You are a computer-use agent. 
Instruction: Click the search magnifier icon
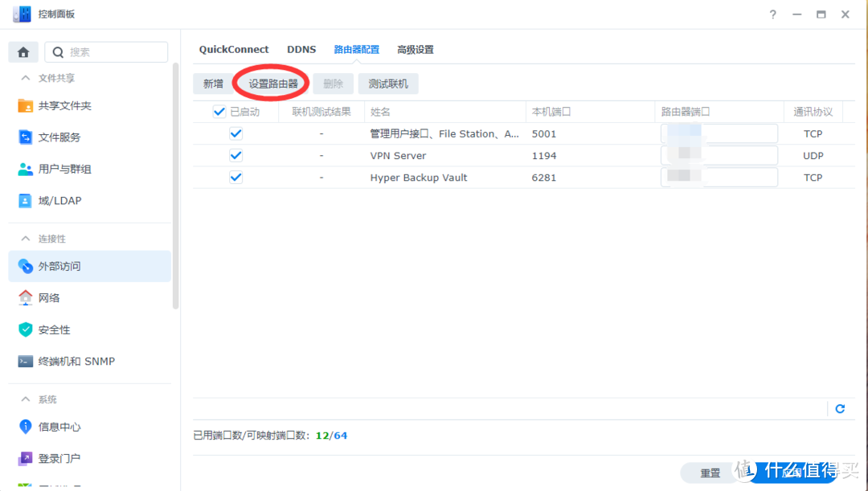(x=58, y=52)
